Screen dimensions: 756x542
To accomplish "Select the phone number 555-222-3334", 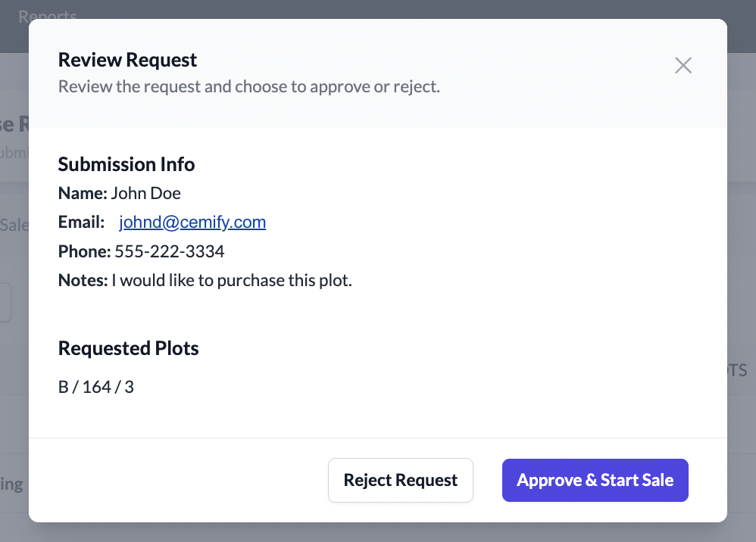I will coord(170,251).
